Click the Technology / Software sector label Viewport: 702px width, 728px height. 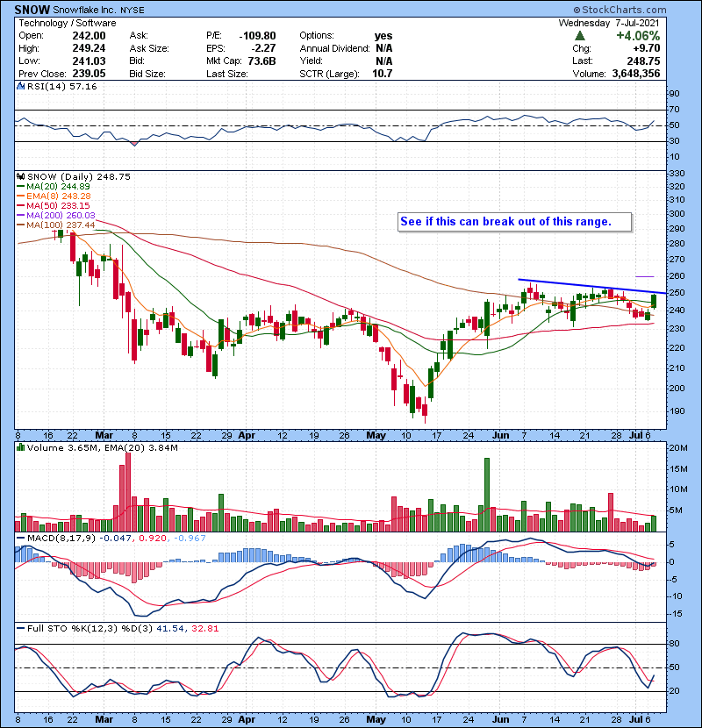[x=68, y=23]
